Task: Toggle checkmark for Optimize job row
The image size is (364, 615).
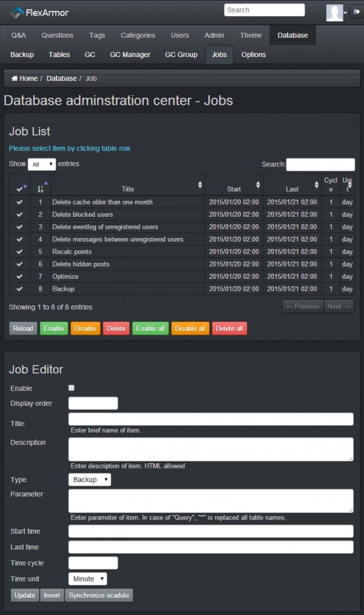Action: pos(19,276)
